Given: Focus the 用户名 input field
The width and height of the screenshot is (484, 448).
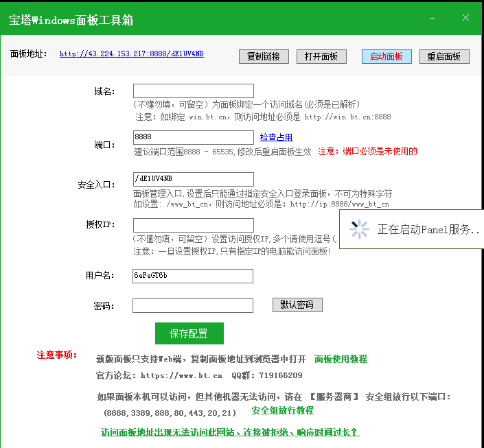Looking at the screenshot, I should (x=193, y=276).
